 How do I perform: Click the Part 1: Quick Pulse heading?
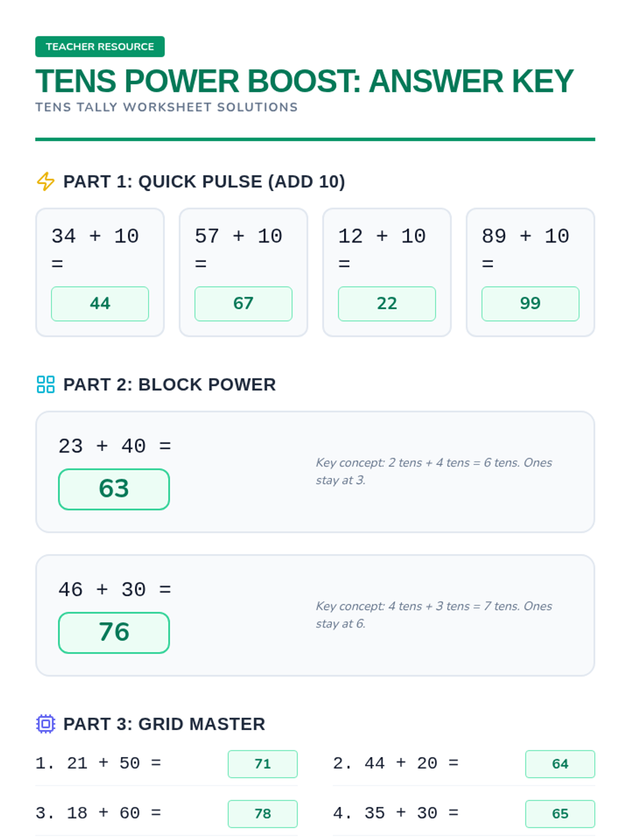[x=204, y=182]
